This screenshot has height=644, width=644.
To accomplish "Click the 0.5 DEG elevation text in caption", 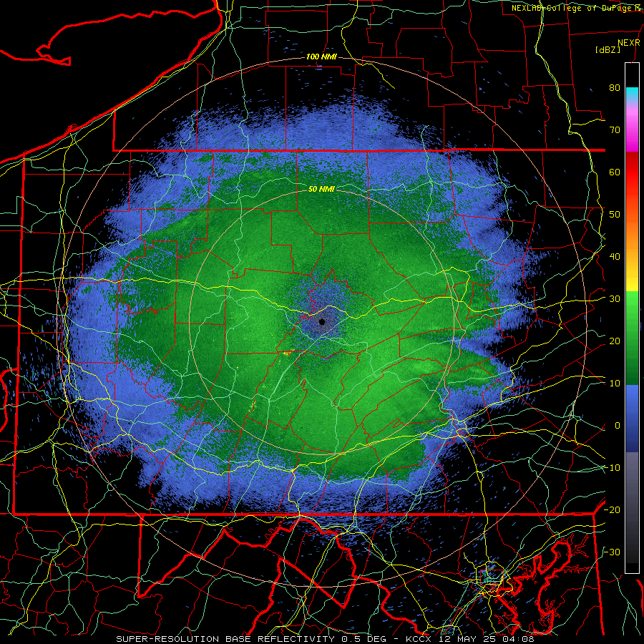I will (x=364, y=639).
